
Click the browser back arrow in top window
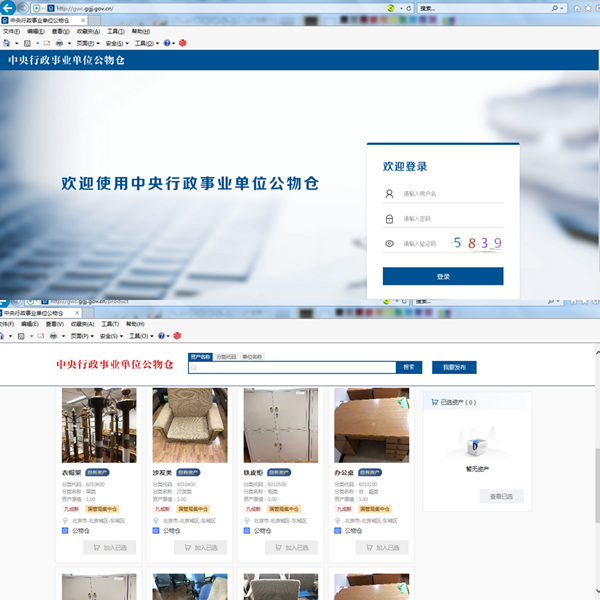[x=9, y=9]
